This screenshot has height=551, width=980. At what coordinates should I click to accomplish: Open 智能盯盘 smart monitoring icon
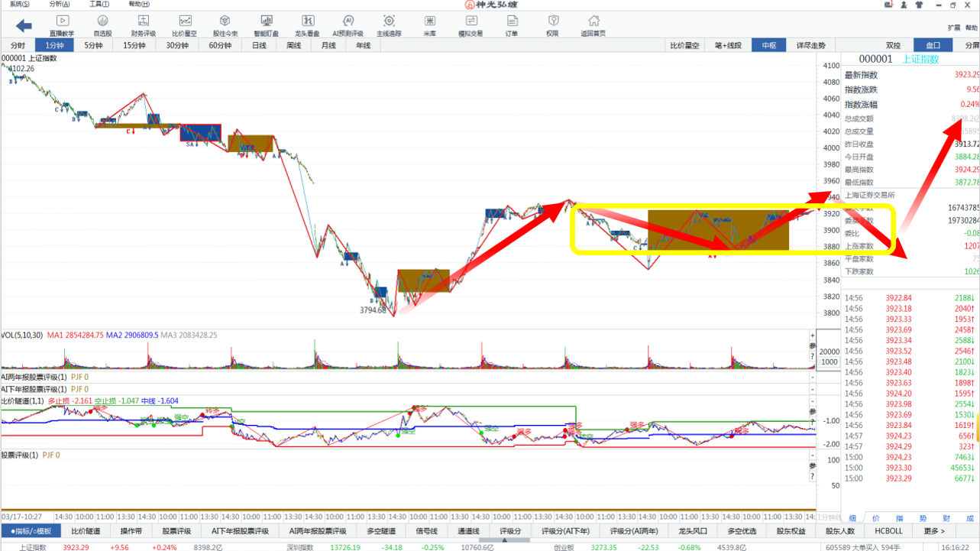(x=266, y=25)
